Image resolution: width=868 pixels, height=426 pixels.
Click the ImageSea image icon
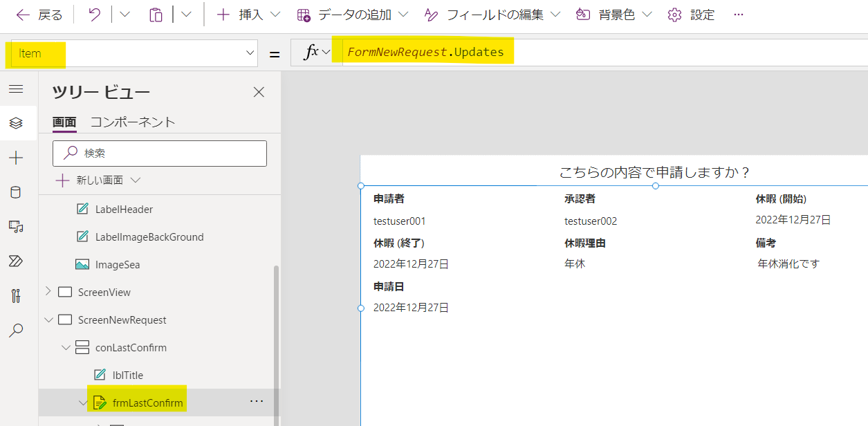[x=82, y=264]
